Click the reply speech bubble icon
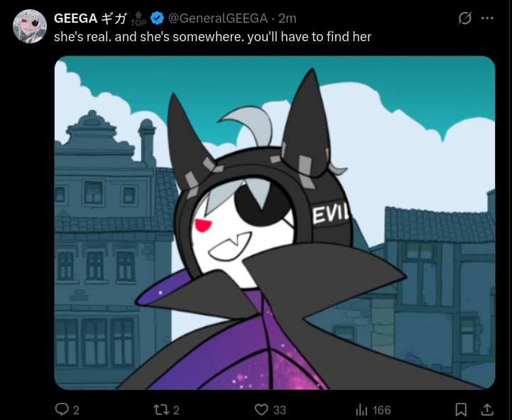512x420 pixels. point(61,409)
